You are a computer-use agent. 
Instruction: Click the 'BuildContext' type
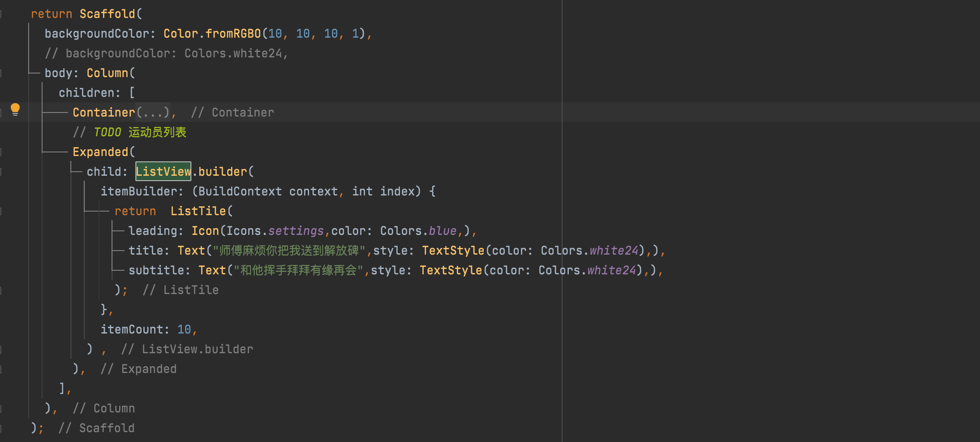240,191
